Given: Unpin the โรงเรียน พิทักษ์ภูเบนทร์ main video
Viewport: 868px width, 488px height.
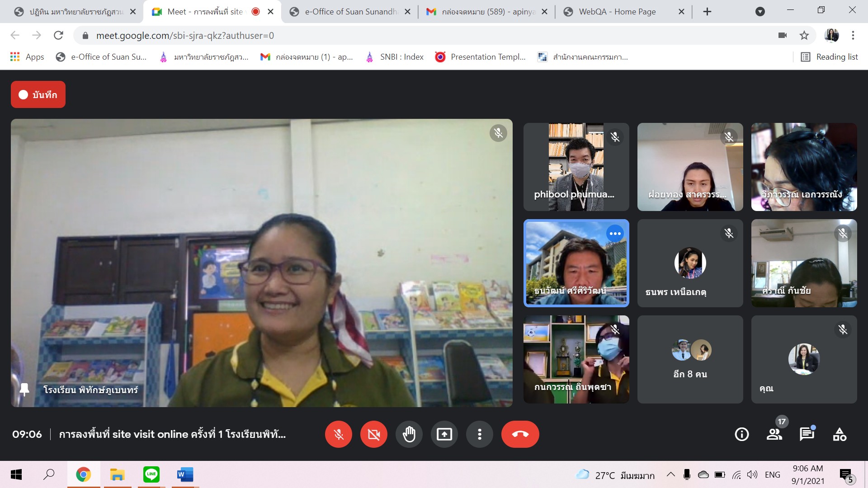Looking at the screenshot, I should (x=24, y=389).
